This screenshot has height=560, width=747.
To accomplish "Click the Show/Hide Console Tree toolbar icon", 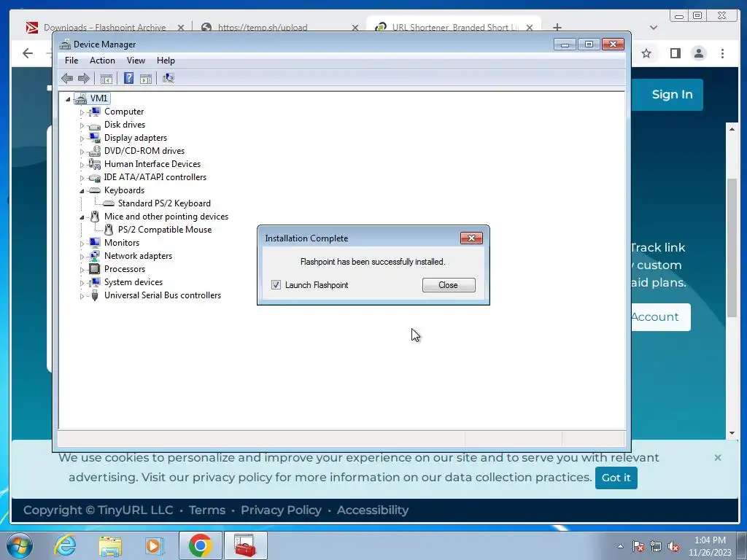I will pyautogui.click(x=107, y=79).
